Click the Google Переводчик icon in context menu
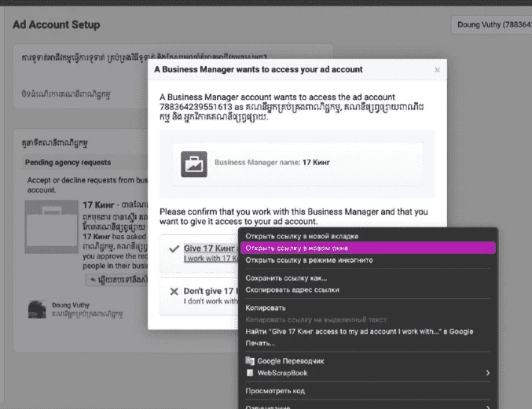The height and width of the screenshot is (409, 532). pos(250,361)
